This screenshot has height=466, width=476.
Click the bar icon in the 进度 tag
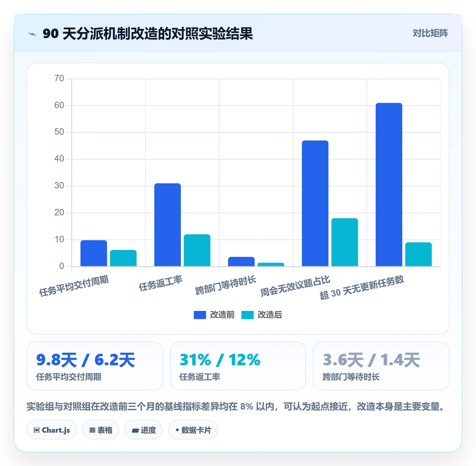click(135, 431)
